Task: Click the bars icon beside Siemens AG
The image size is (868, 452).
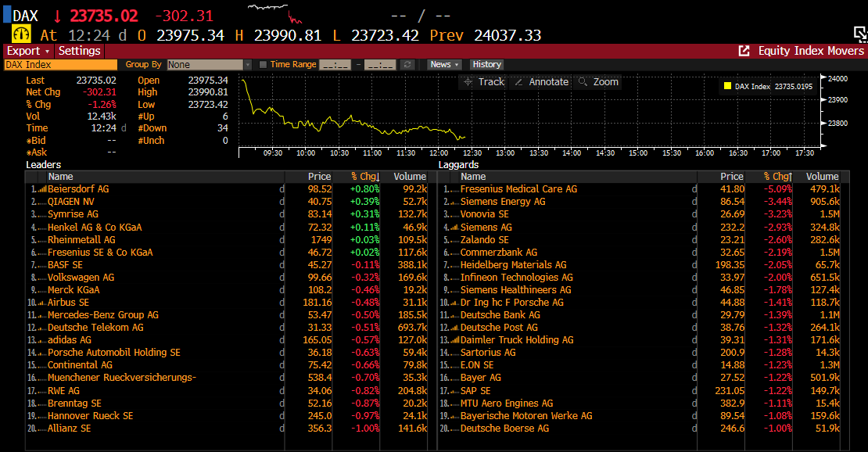Action: pos(455,228)
